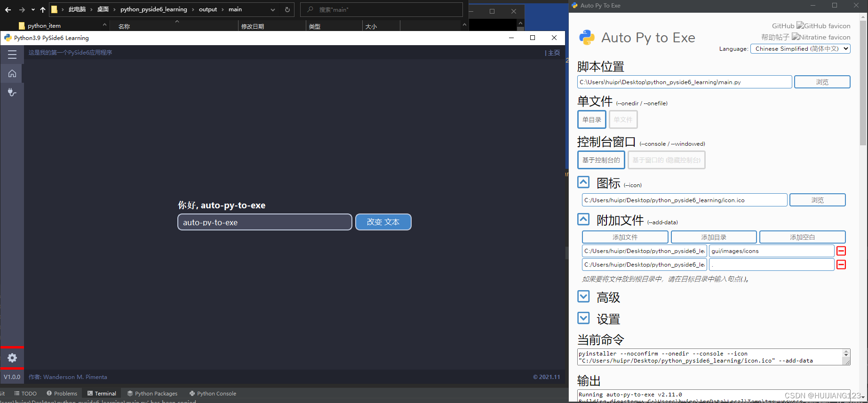The height and width of the screenshot is (403, 868).
Task: Step up the command box scroll arrow
Action: [x=846, y=352]
